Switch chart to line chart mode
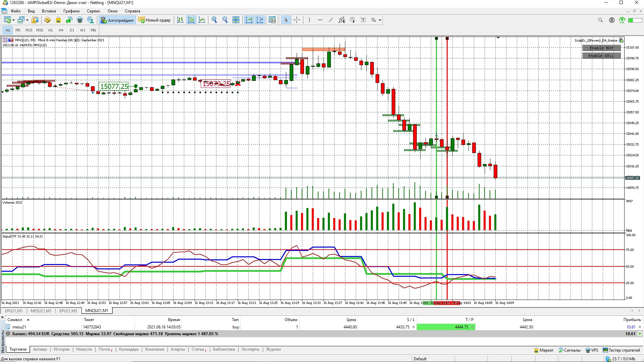Viewport: 644px width, 362px height. [202, 20]
